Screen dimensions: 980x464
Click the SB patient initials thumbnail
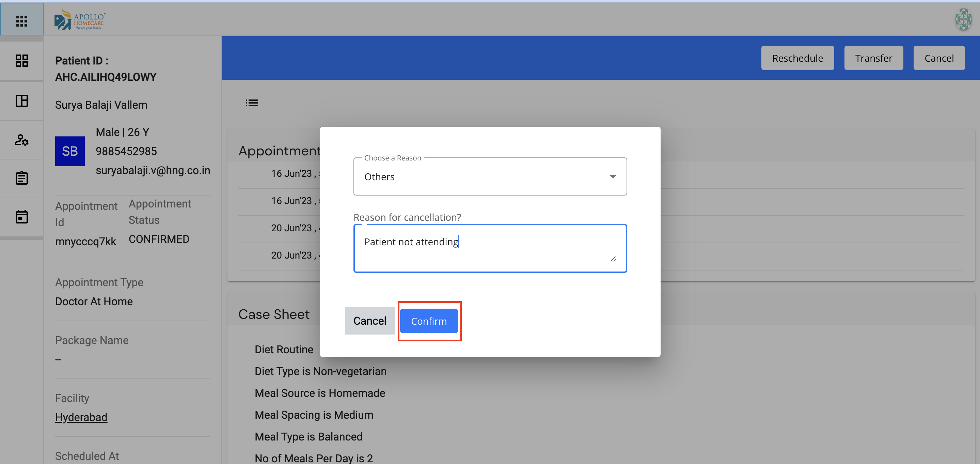pos(69,151)
